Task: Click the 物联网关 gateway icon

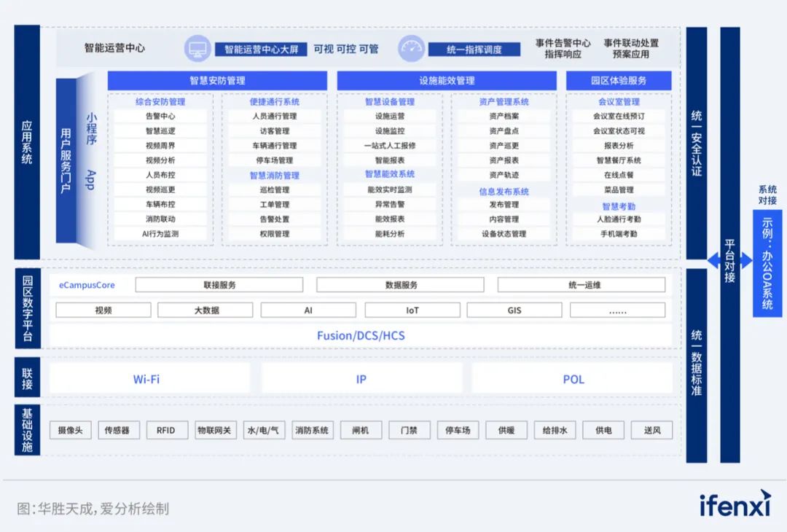Action: [x=215, y=430]
